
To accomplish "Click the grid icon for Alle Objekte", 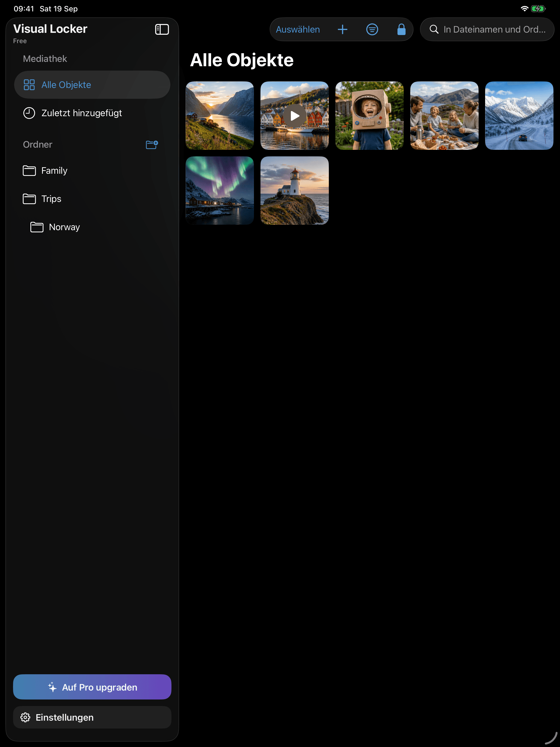I will coord(29,85).
